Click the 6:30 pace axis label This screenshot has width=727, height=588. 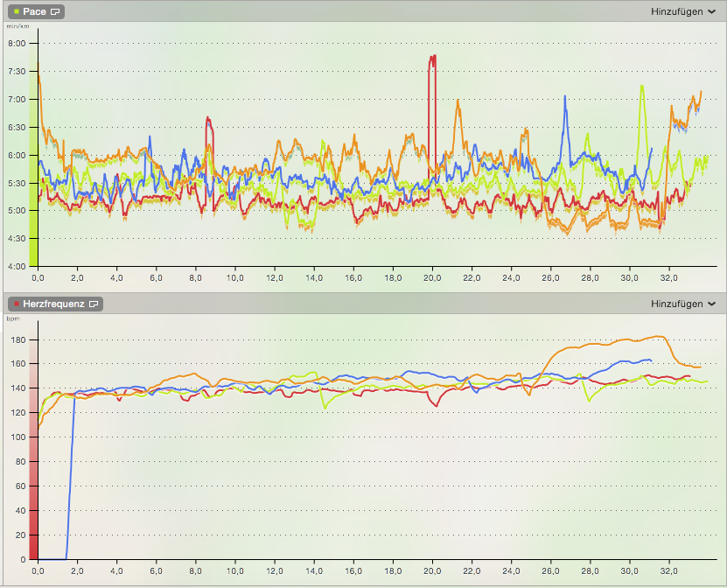(x=17, y=127)
